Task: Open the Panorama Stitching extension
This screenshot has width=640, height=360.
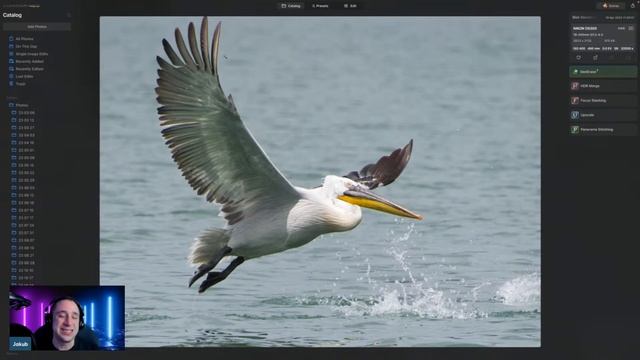Action: pos(603,130)
